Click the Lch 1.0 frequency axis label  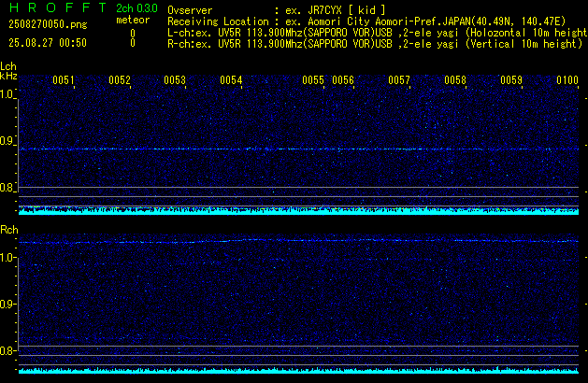point(7,94)
